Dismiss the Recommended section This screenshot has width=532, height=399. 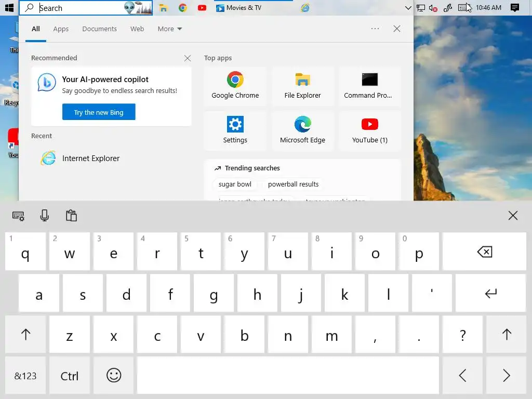pyautogui.click(x=187, y=58)
